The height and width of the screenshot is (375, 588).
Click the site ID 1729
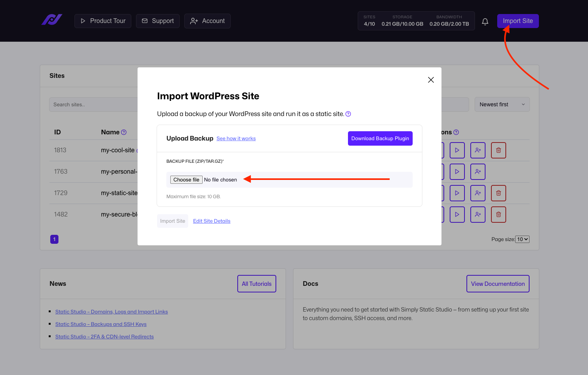(x=61, y=193)
